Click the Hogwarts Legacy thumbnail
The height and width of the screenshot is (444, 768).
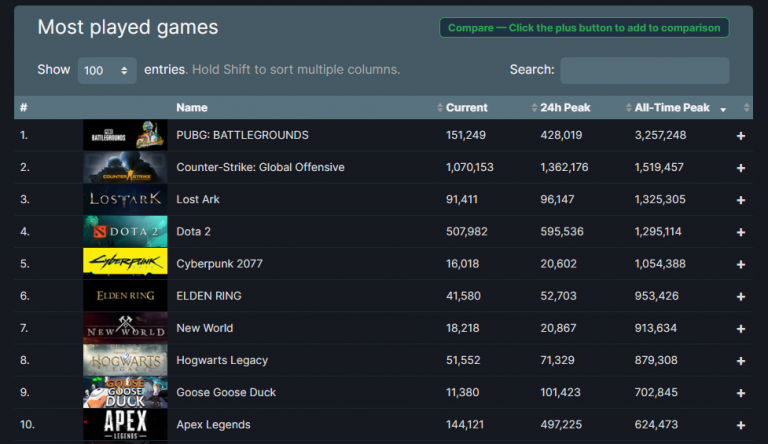click(x=125, y=360)
